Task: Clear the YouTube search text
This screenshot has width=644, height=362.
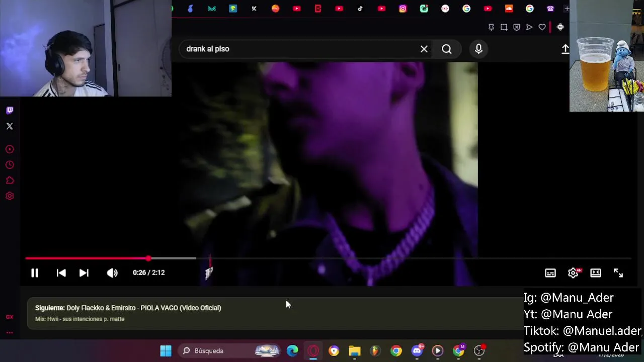Action: pyautogui.click(x=424, y=49)
